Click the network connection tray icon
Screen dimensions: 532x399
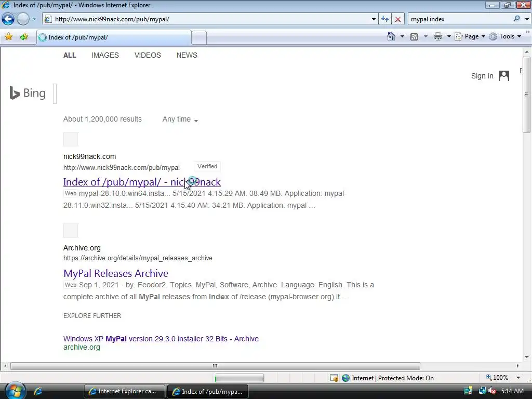(x=482, y=391)
